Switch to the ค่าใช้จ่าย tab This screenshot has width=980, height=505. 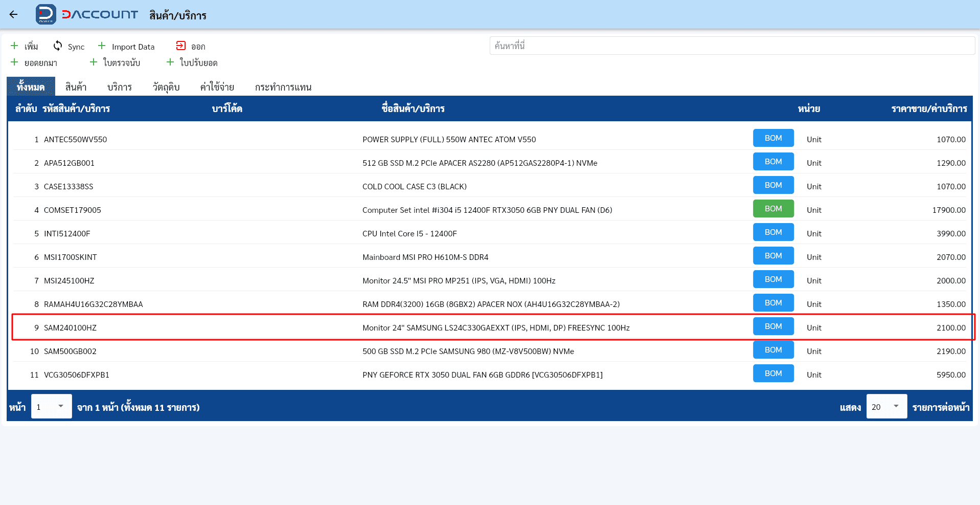click(217, 87)
